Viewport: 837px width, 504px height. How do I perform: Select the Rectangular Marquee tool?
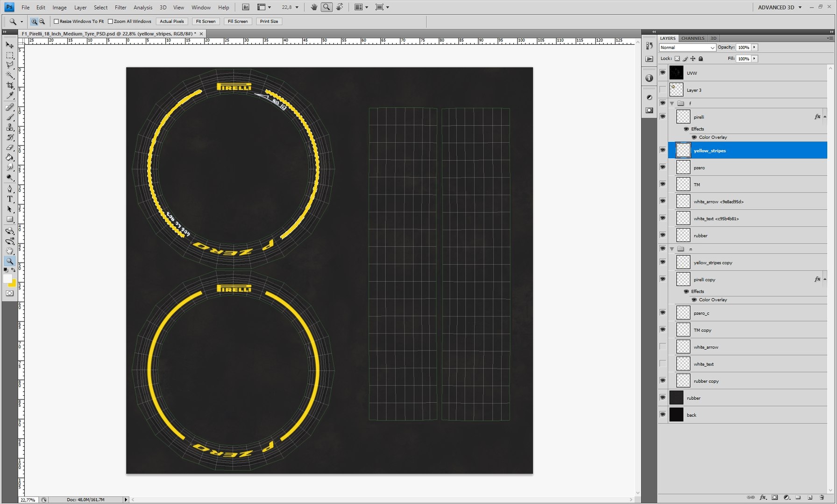click(9, 55)
